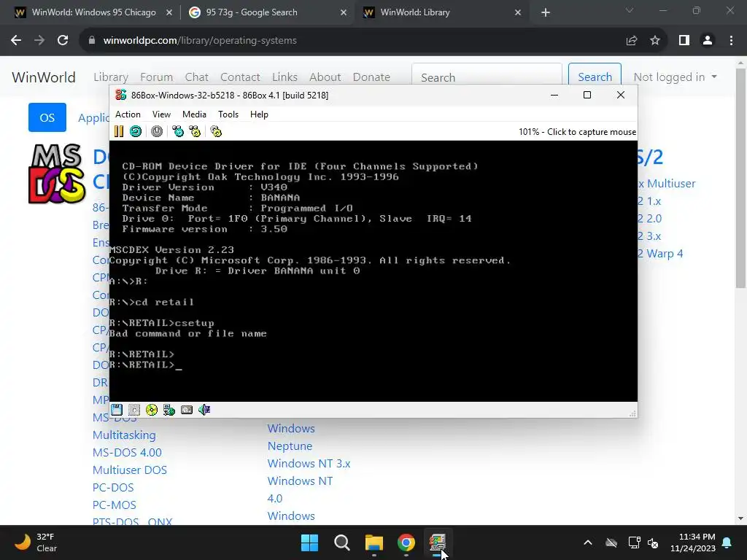Image resolution: width=747 pixels, height=560 pixels.
Task: Click the WinWorld site title
Action: point(43,77)
